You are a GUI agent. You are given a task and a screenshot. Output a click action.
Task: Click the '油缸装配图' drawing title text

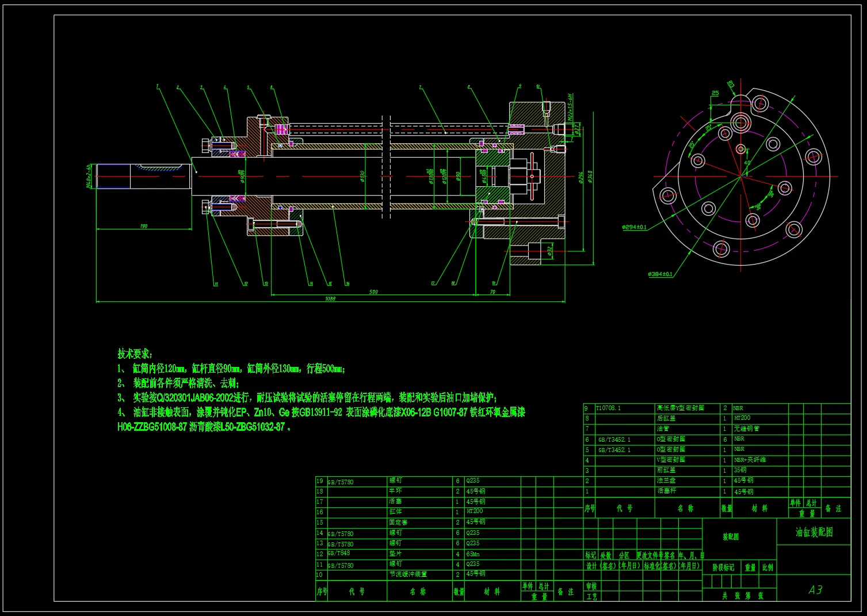814,533
